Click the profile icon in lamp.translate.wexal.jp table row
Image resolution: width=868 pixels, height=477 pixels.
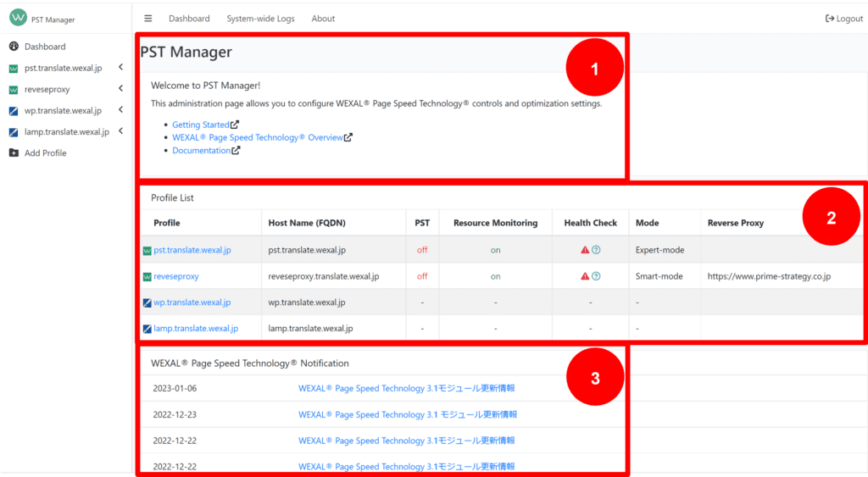pos(147,329)
